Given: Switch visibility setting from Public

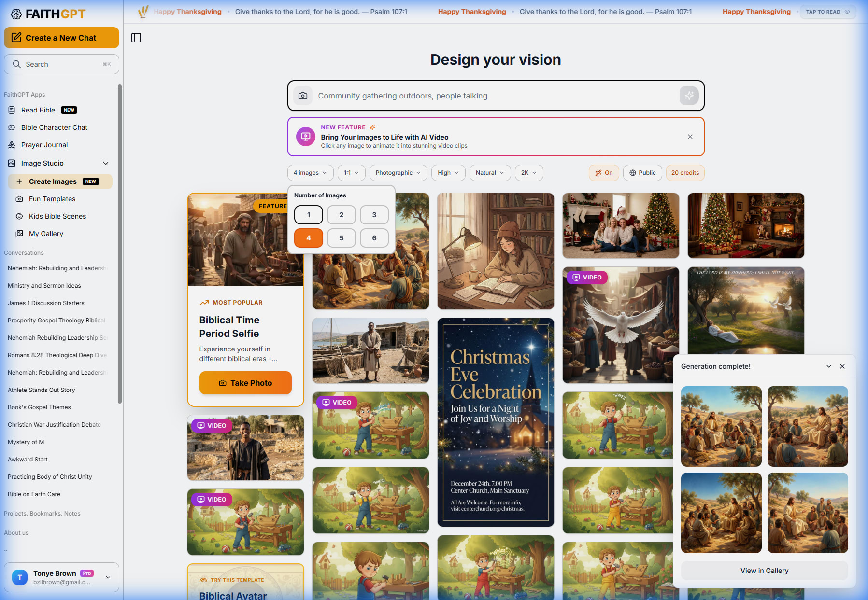Looking at the screenshot, I should point(642,172).
